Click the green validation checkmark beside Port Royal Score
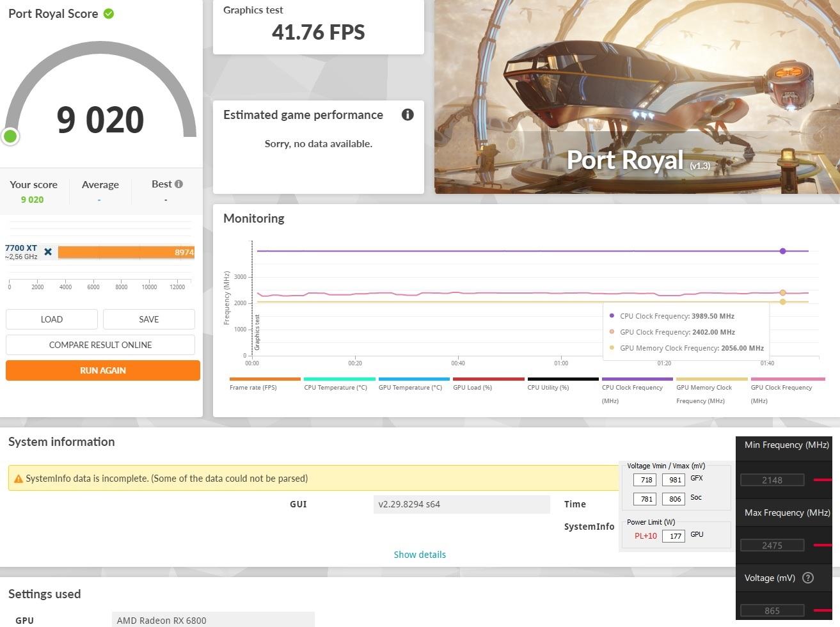 [109, 13]
